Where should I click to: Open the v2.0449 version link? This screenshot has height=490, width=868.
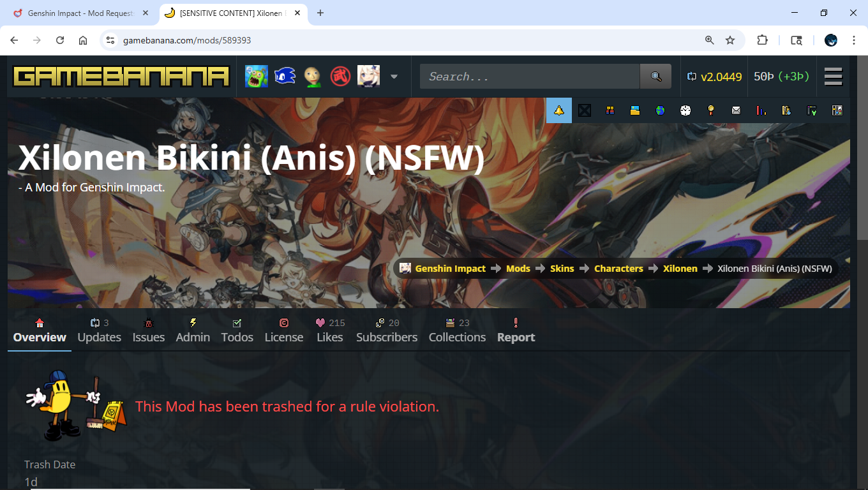[x=714, y=77]
